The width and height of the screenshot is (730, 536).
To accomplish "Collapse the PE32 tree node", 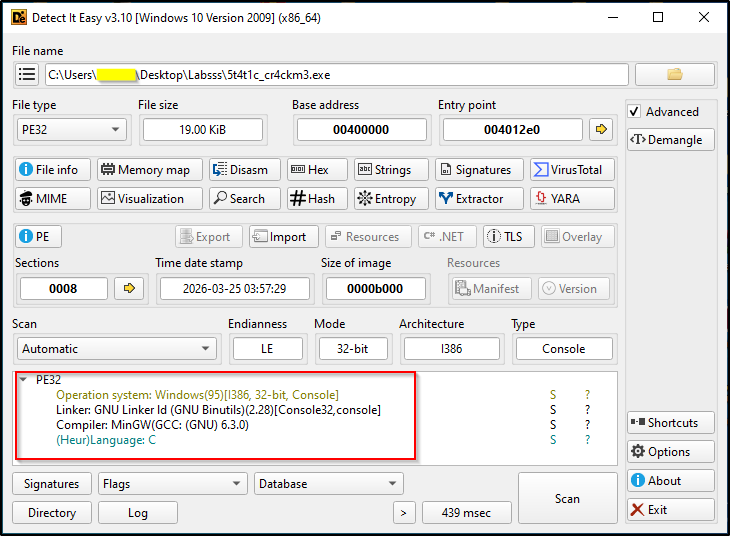I will 24,380.
